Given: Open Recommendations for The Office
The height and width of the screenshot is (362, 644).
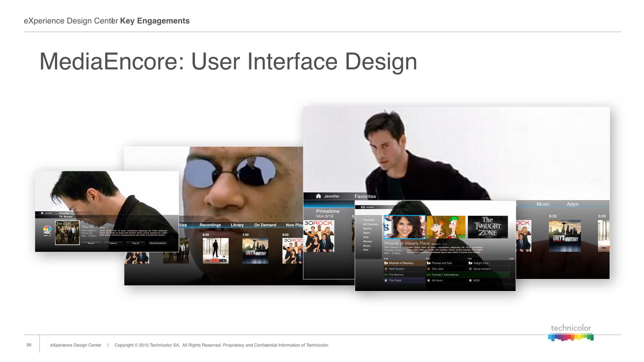Looking at the screenshot, I should coord(158,243).
